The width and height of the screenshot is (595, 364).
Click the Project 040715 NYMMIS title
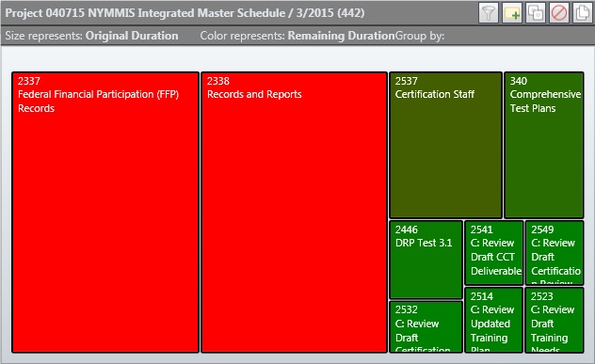(185, 13)
